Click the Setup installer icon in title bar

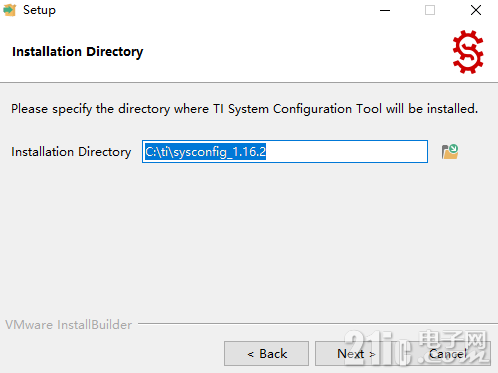coord(9,10)
